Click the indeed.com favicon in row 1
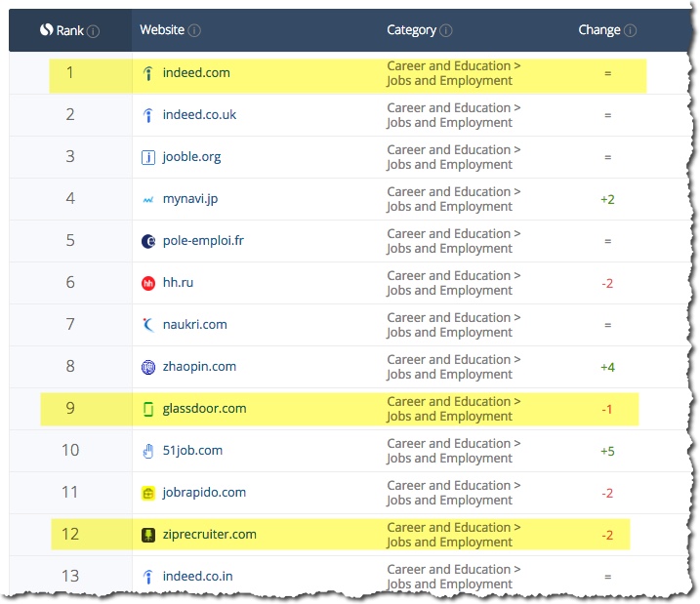The width and height of the screenshot is (700, 604). pos(147,73)
